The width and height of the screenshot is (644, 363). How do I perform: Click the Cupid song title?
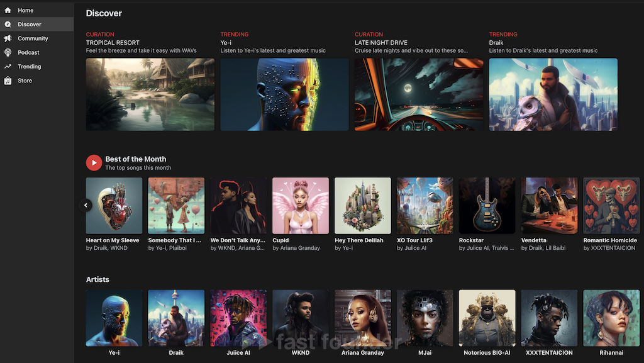point(280,240)
